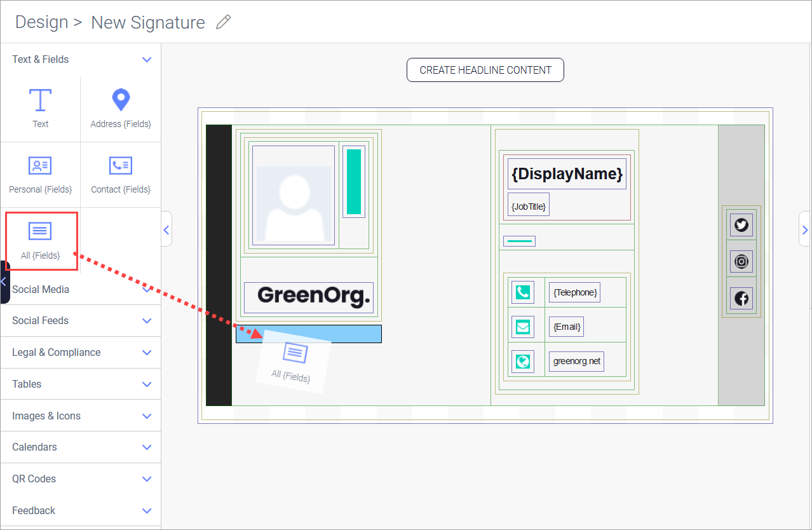Click the pencil icon to rename signature

(x=224, y=22)
